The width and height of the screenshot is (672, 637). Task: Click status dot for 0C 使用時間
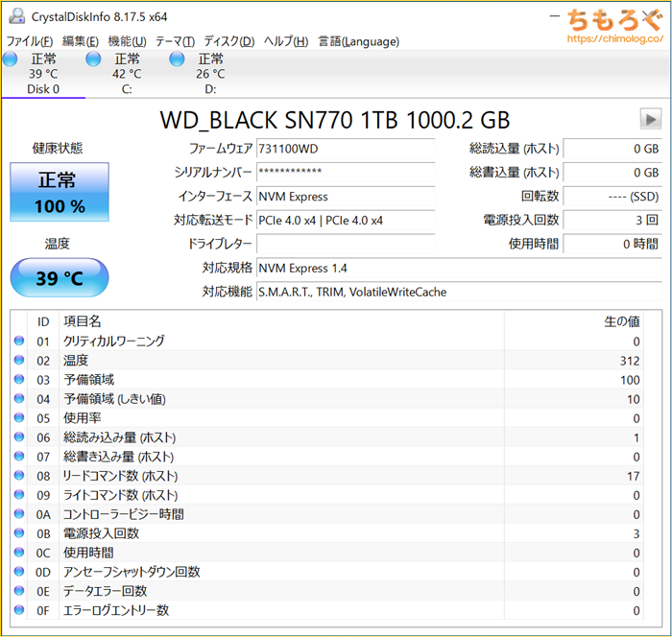(19, 552)
